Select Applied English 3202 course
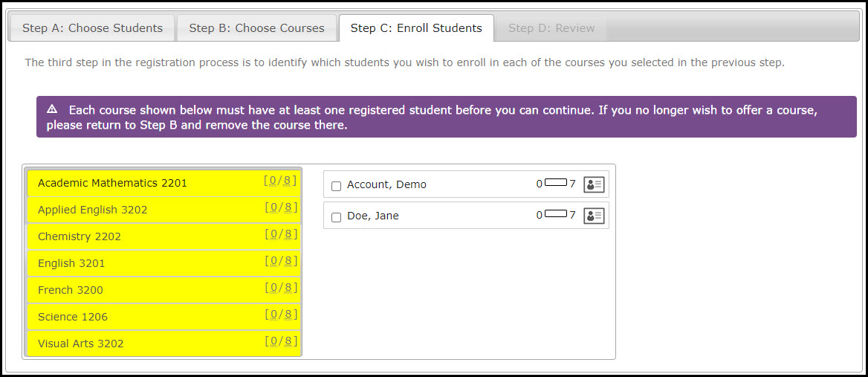 163,210
